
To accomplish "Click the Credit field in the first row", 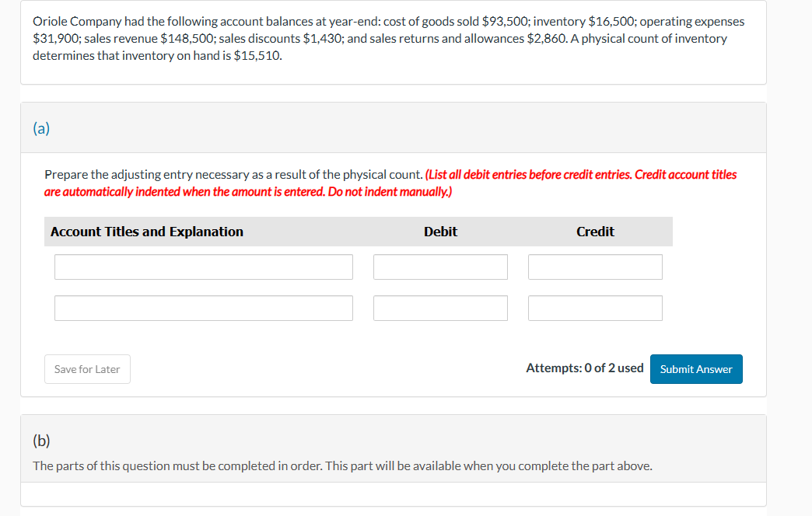I will click(x=595, y=267).
